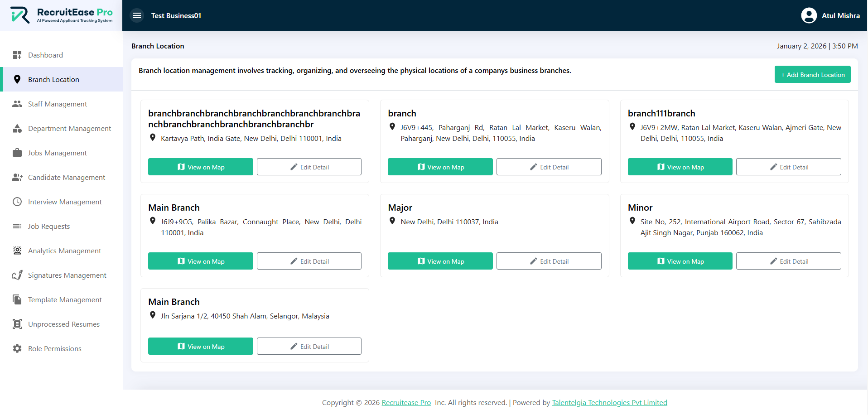This screenshot has height=415, width=868.
Task: Open the Talentelgia Technologies Pvt Limited link
Action: 609,402
